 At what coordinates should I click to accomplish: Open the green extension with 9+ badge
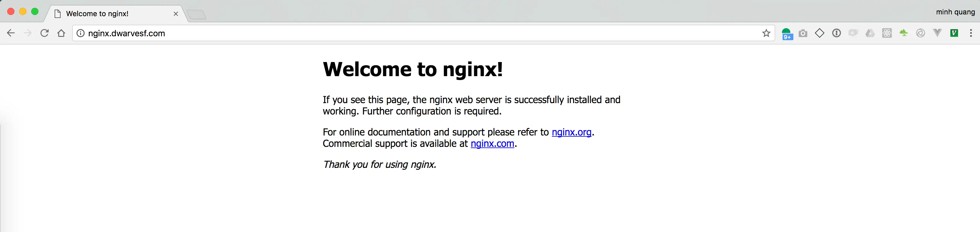point(787,34)
